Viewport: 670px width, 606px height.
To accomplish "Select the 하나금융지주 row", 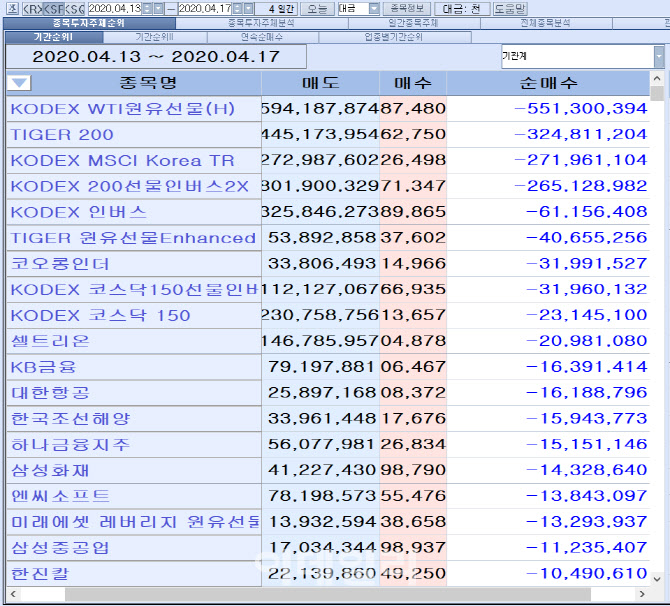I will coord(328,444).
